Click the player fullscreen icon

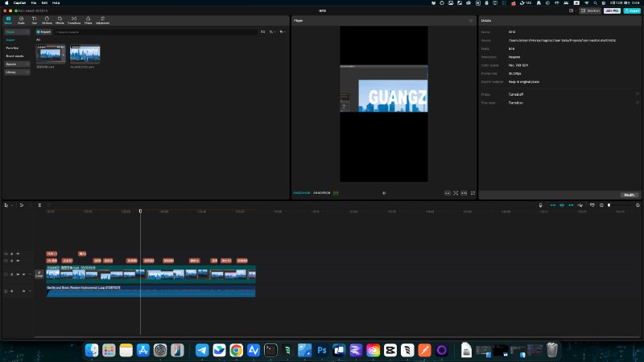pyautogui.click(x=473, y=193)
